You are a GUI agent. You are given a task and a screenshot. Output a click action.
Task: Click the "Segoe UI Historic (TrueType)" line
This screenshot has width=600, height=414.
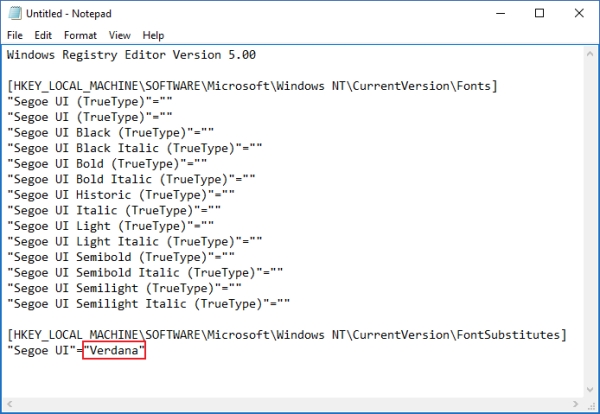pos(121,195)
